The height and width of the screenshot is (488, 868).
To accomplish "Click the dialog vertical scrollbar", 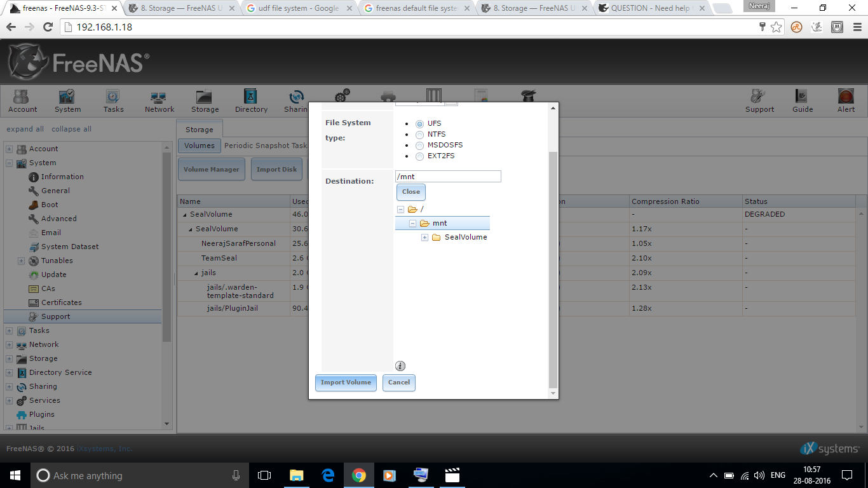I will [x=553, y=271].
